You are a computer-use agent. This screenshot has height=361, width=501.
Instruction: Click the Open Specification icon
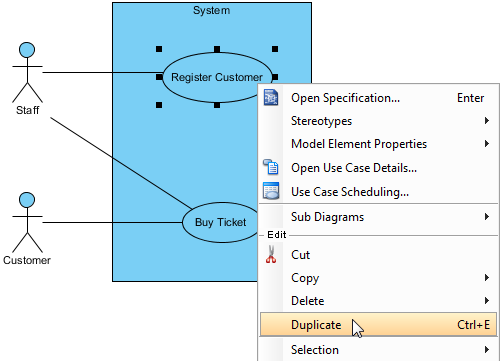pyautogui.click(x=271, y=97)
